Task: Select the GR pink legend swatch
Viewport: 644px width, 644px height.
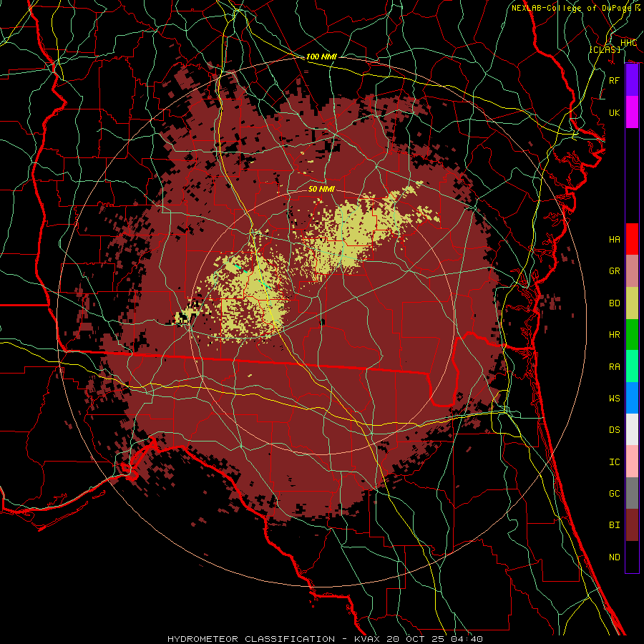Action: 632,271
